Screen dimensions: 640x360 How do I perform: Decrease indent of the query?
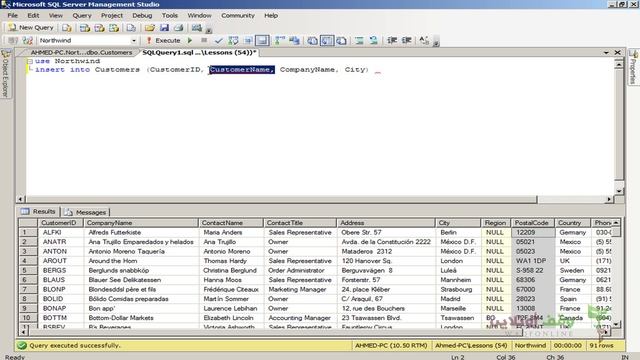point(392,40)
